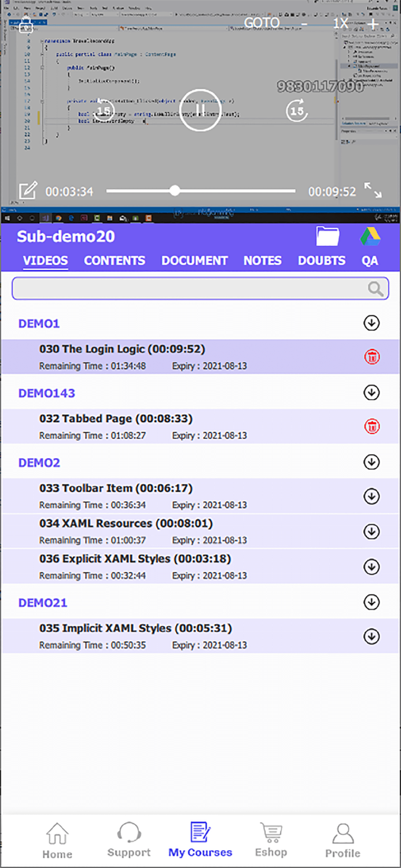Download all of DEMO1 section

coord(371,323)
